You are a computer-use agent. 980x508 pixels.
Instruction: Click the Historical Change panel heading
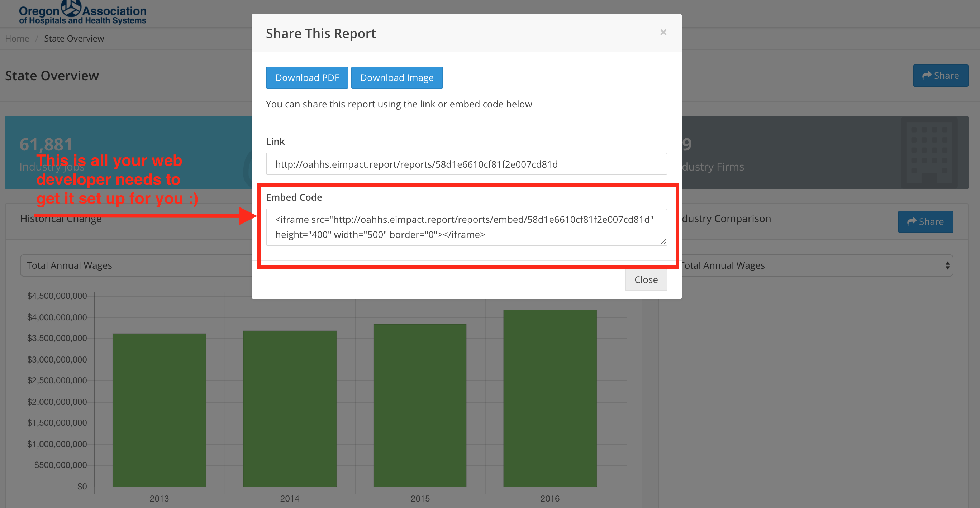point(61,219)
